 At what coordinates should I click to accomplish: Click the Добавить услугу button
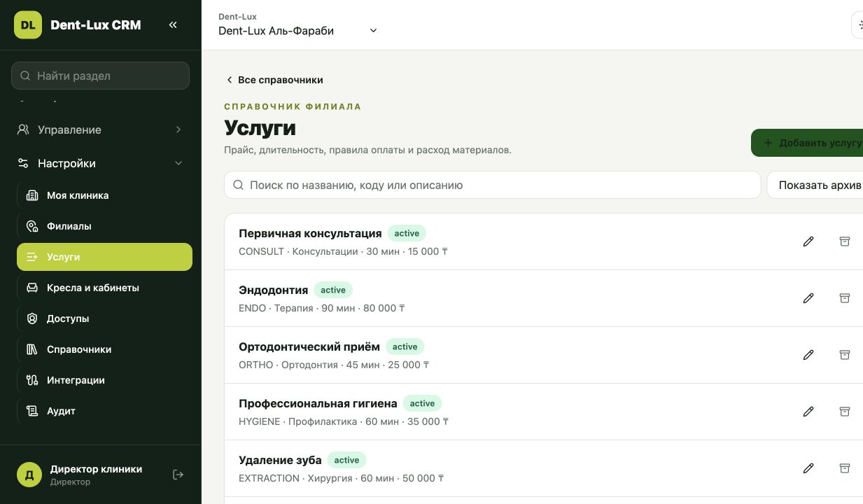click(x=807, y=143)
